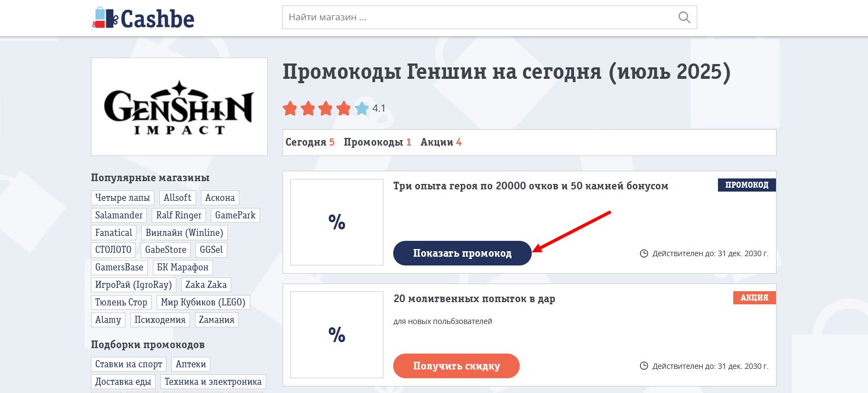Screen dimensions: 868x393
Task: Switch to the 'Акции 4' tab
Action: 441,142
